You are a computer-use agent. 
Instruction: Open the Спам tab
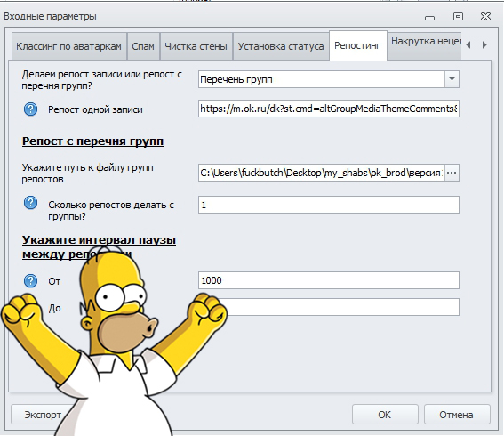pyautogui.click(x=143, y=46)
